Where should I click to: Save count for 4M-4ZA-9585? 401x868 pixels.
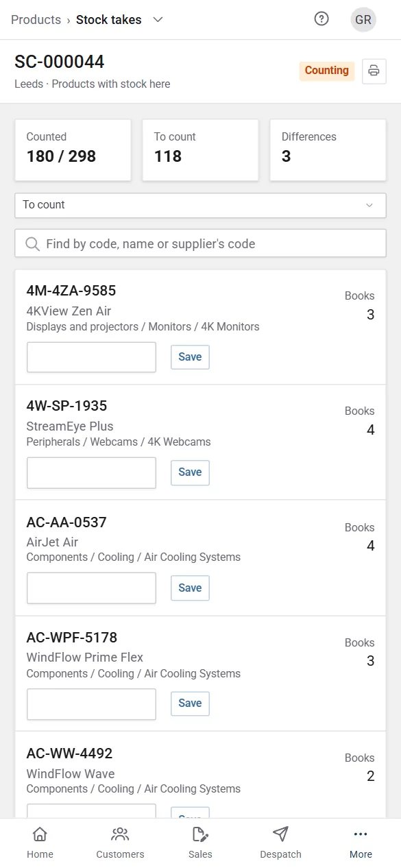(190, 357)
